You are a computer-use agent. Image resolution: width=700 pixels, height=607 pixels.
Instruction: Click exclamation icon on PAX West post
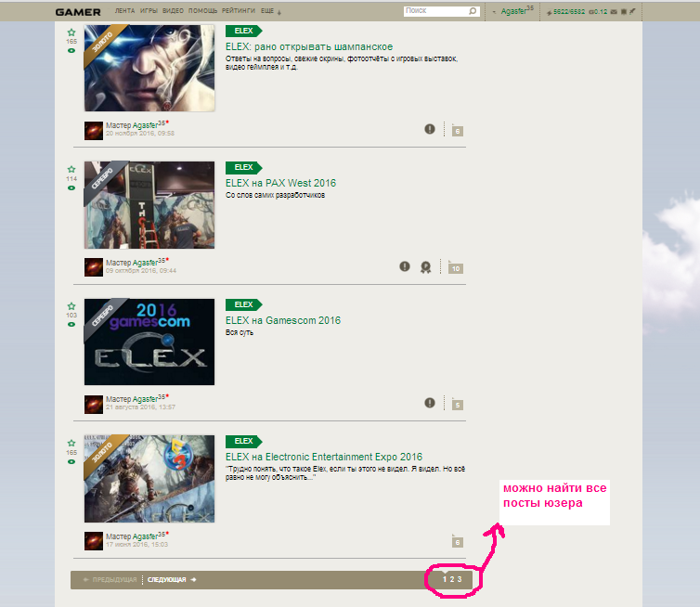pyautogui.click(x=405, y=266)
